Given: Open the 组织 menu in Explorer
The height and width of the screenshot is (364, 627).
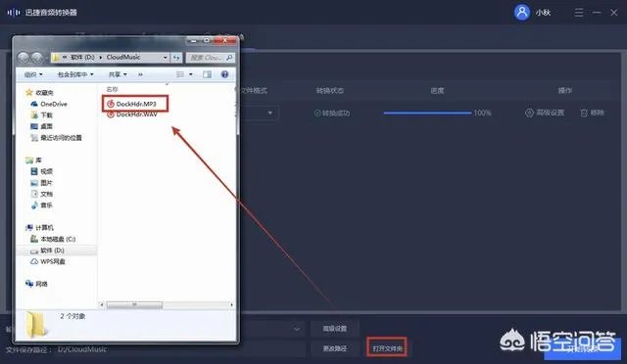Looking at the screenshot, I should click(32, 74).
